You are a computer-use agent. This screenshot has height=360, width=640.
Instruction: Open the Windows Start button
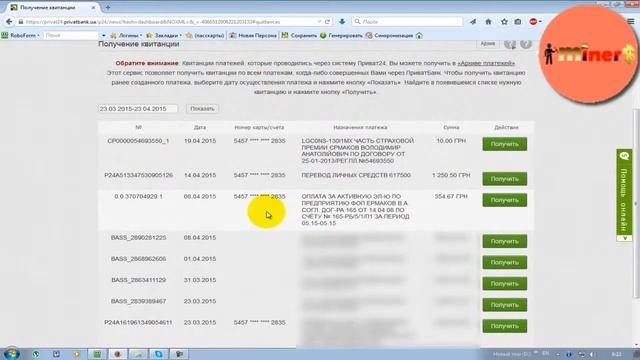click(11, 353)
